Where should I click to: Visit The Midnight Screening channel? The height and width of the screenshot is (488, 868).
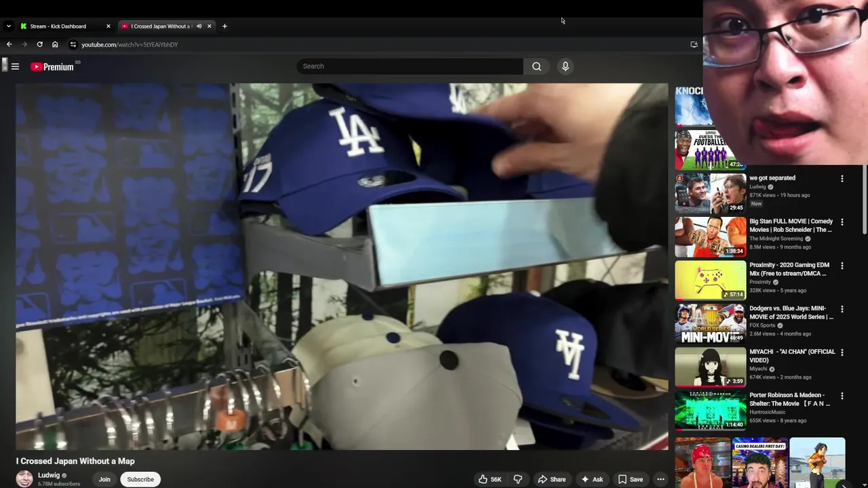pyautogui.click(x=776, y=239)
